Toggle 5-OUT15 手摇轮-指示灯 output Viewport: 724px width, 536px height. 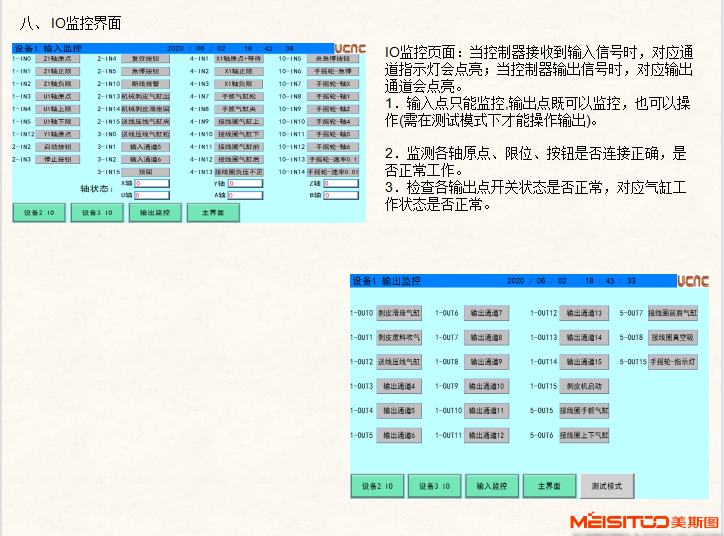click(x=673, y=361)
